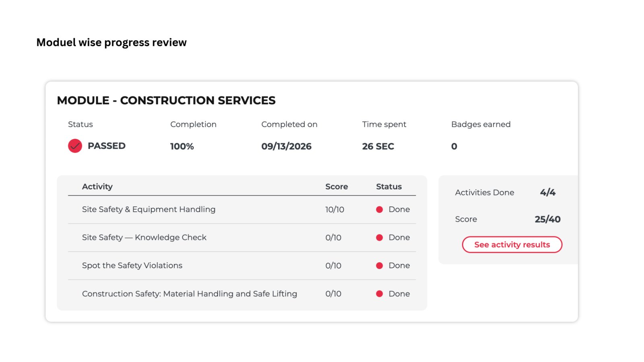Screen dimensions: 644x362
Task: Click the PASSED status text
Action: pyautogui.click(x=107, y=146)
